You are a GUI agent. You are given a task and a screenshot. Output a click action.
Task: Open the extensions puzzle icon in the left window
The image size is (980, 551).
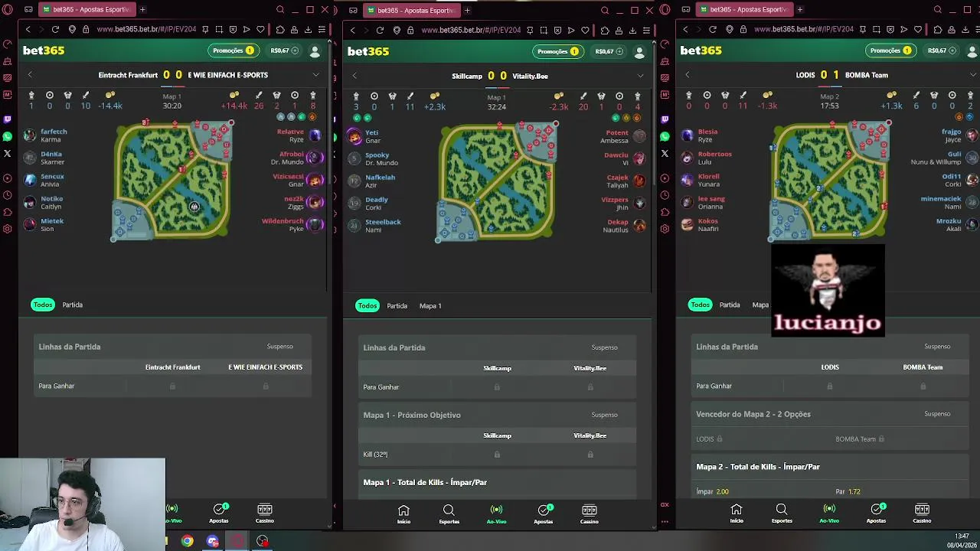pos(280,29)
